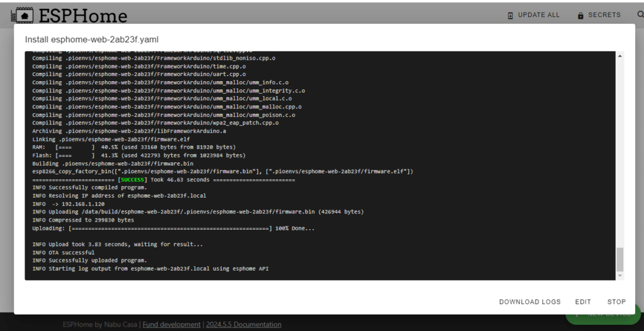The height and width of the screenshot is (331, 644).
Task: Open the Fund development link
Action: pyautogui.click(x=171, y=325)
